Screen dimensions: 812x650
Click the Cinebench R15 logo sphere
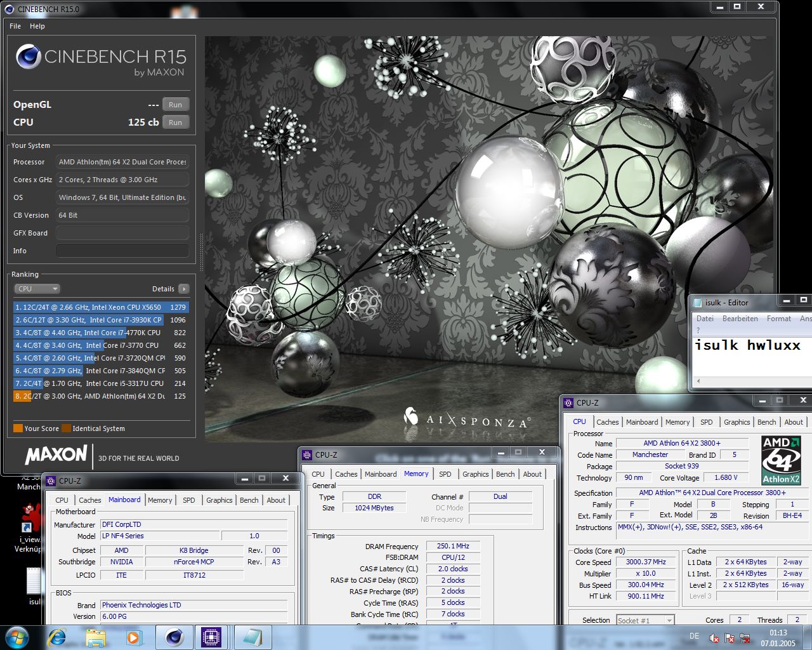(x=29, y=56)
